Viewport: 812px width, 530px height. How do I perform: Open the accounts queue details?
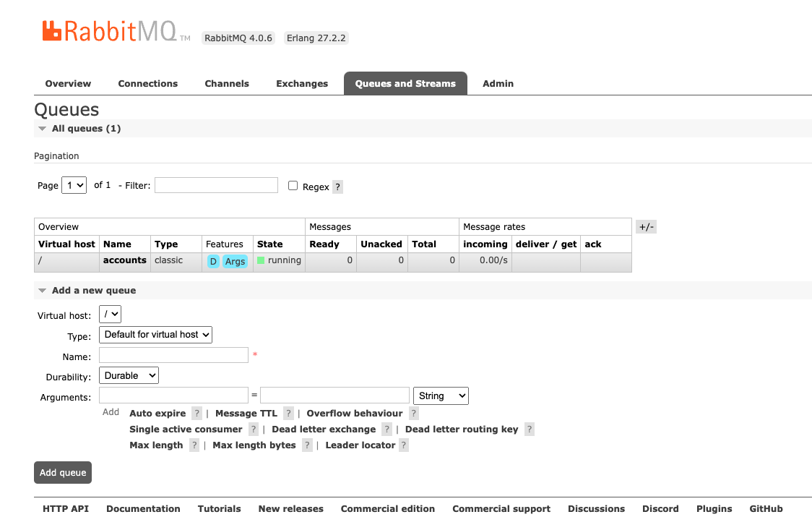[124, 261]
